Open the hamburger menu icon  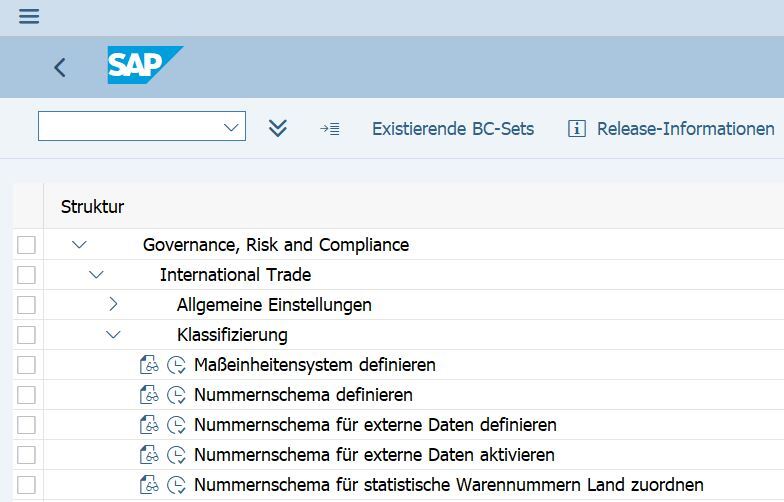[x=29, y=17]
